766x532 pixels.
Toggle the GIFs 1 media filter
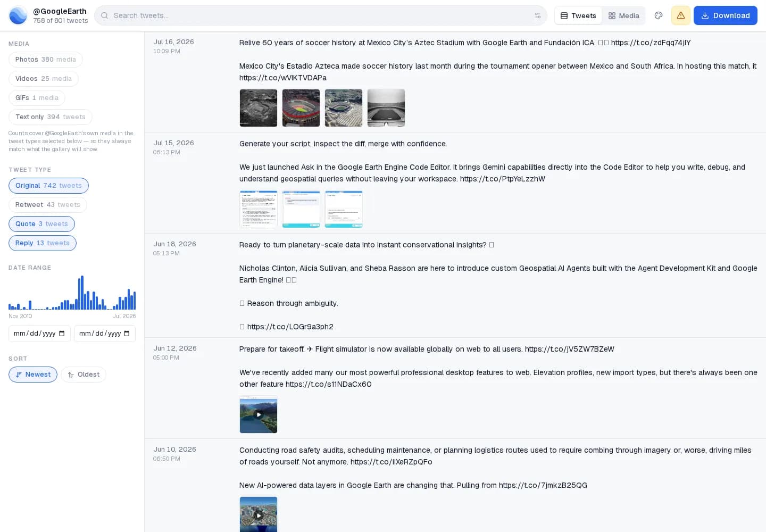tap(37, 98)
